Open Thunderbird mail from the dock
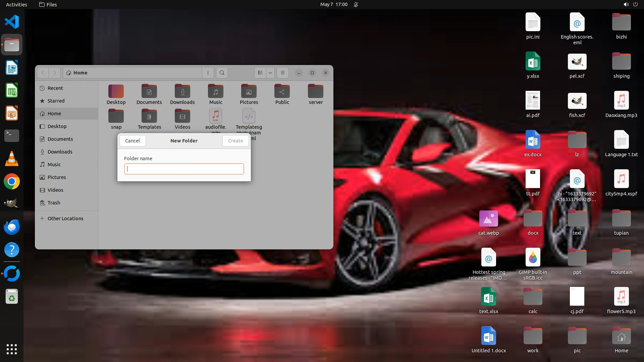 pos(12,227)
